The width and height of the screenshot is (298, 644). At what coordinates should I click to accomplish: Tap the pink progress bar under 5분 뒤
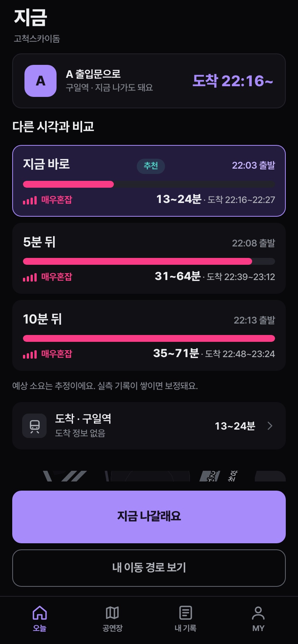pos(138,261)
